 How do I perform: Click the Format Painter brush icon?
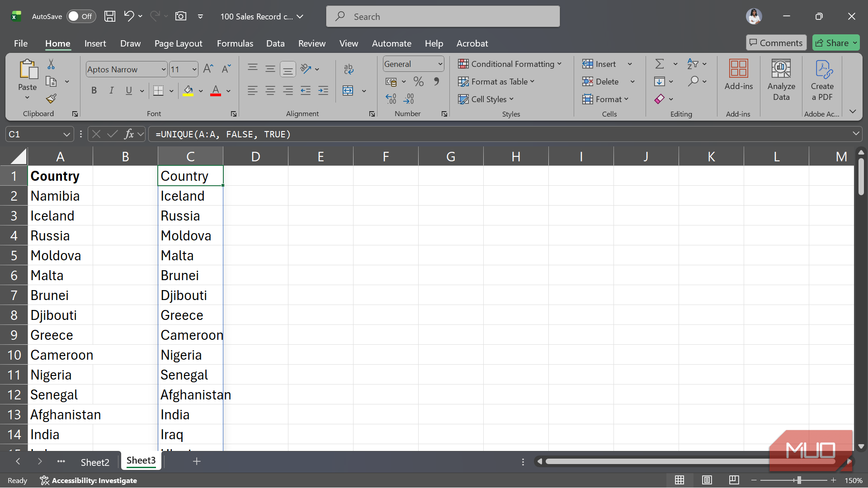pyautogui.click(x=51, y=99)
